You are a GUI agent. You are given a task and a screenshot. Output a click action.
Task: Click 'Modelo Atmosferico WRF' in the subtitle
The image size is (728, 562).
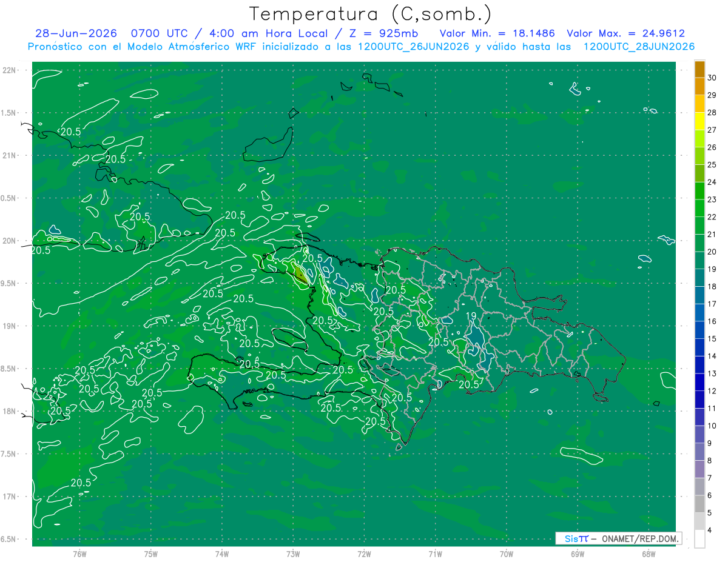tap(192, 47)
